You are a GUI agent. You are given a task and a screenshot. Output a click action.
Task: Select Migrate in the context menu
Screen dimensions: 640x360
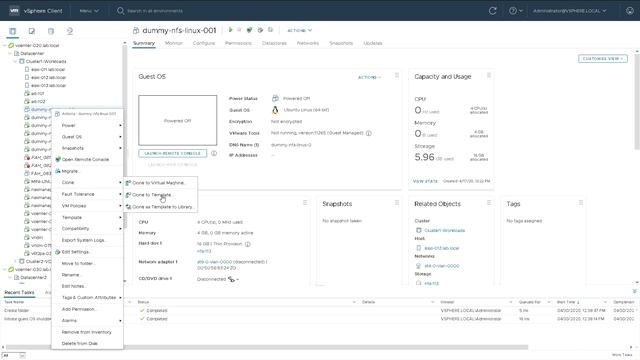pos(87,171)
